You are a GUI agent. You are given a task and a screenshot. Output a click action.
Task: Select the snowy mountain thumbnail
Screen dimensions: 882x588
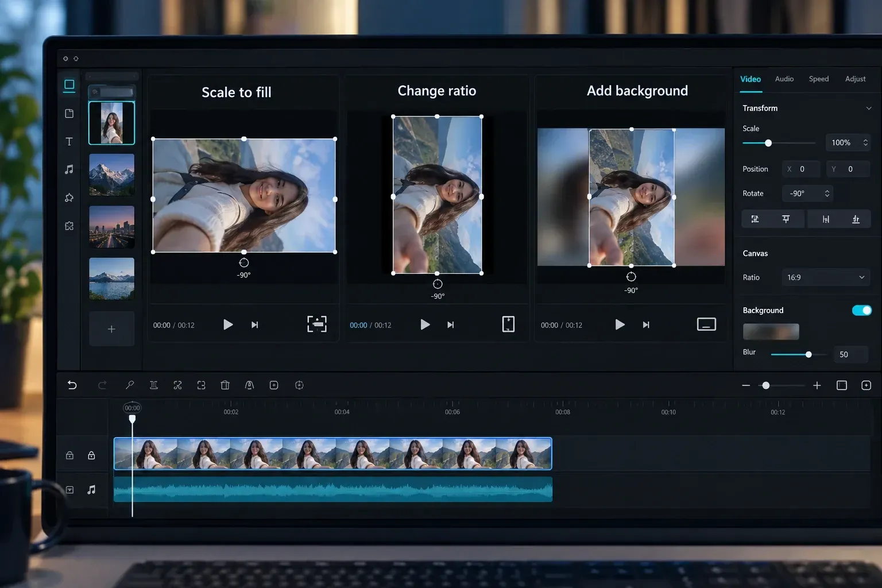(x=112, y=175)
